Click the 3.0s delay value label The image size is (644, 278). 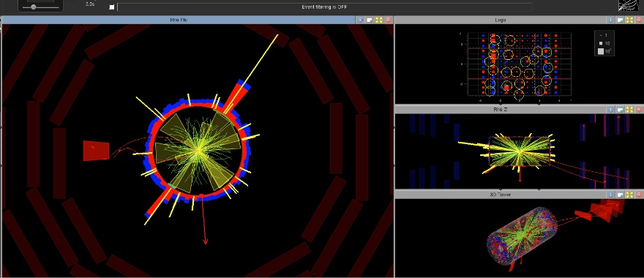90,4
